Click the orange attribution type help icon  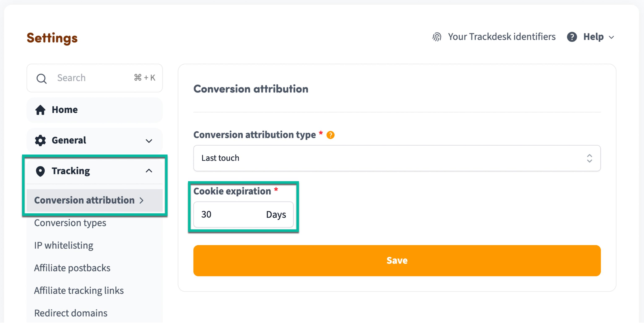pyautogui.click(x=330, y=135)
